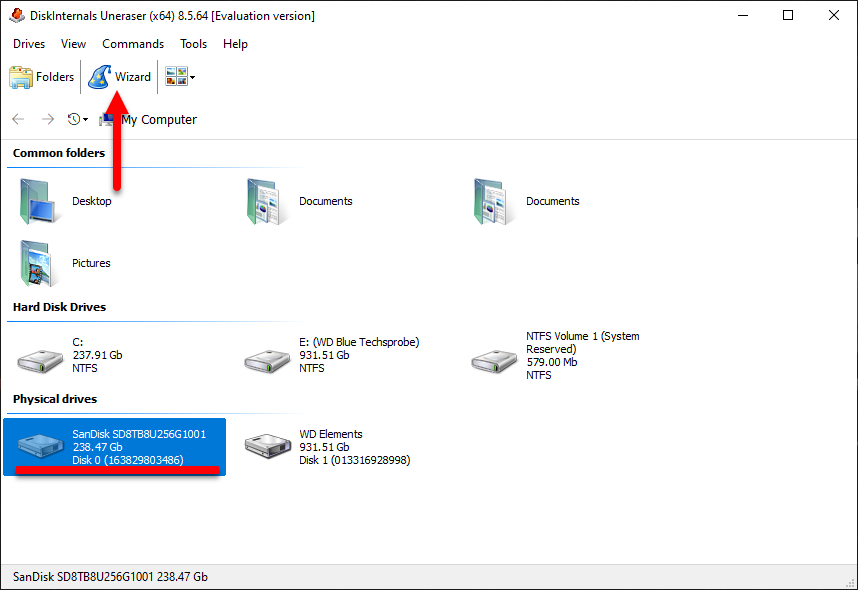Screen dimensions: 858x590
Task: Select the first Documents folder icon
Action: pyautogui.click(x=264, y=202)
